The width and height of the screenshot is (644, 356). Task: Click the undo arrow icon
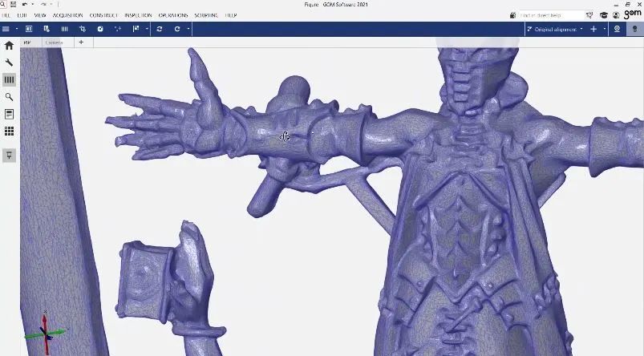[x=25, y=4]
